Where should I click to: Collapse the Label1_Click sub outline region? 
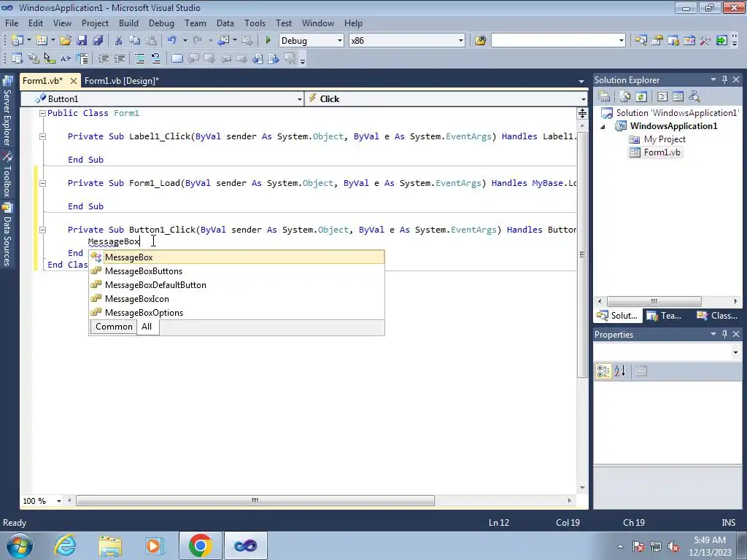(x=42, y=136)
